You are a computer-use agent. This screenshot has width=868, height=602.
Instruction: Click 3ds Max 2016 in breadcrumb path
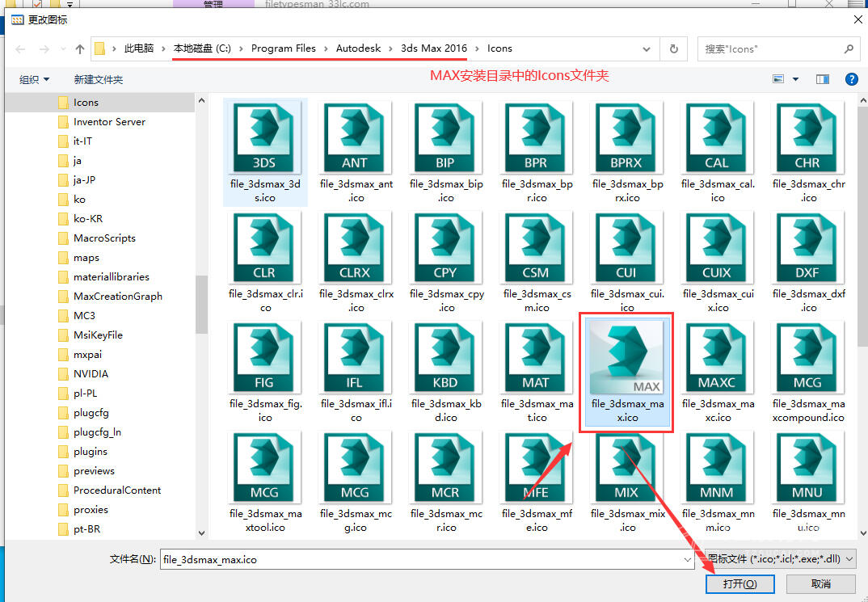tap(434, 48)
